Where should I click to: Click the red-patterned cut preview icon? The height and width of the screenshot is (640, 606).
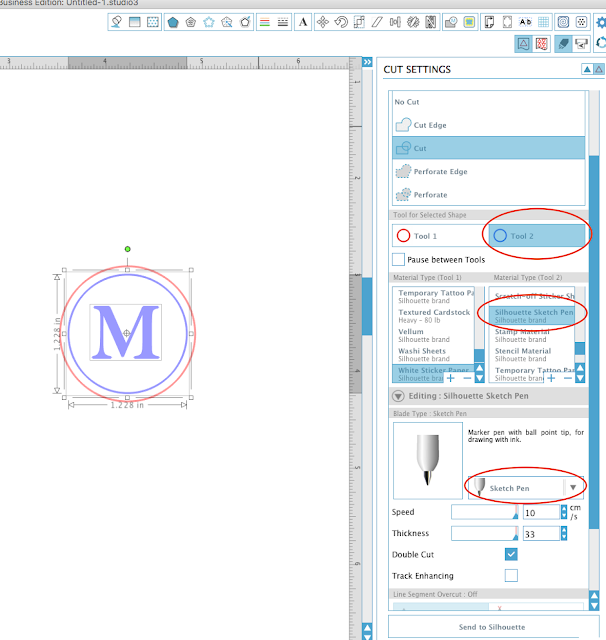click(542, 44)
